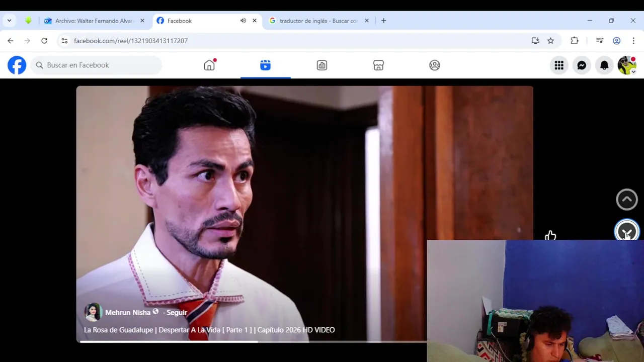Screen dimensions: 644x362
Task: Close the traductor de inglés tab
Action: tap(367, 21)
